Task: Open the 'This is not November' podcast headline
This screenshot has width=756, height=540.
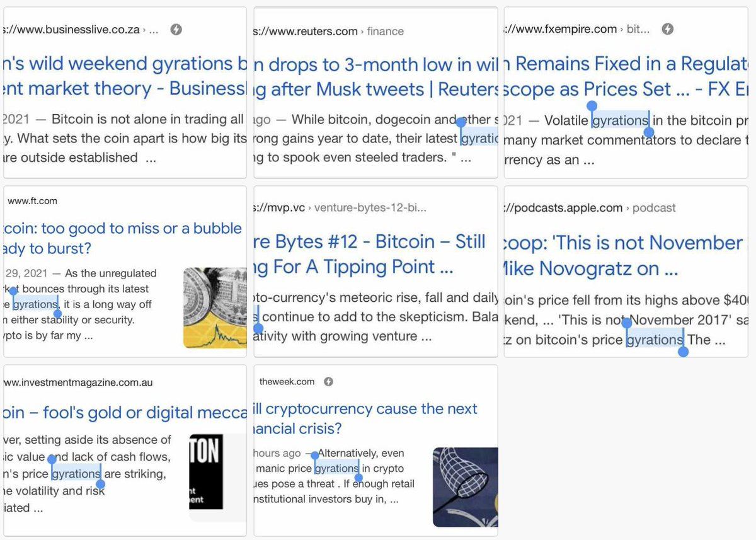Action: click(x=623, y=255)
